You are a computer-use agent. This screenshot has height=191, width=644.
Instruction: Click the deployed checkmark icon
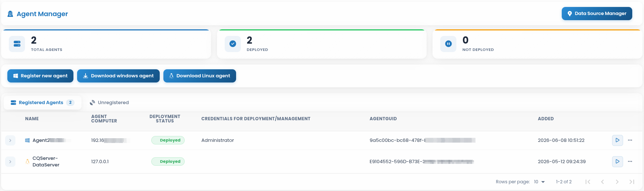click(233, 44)
